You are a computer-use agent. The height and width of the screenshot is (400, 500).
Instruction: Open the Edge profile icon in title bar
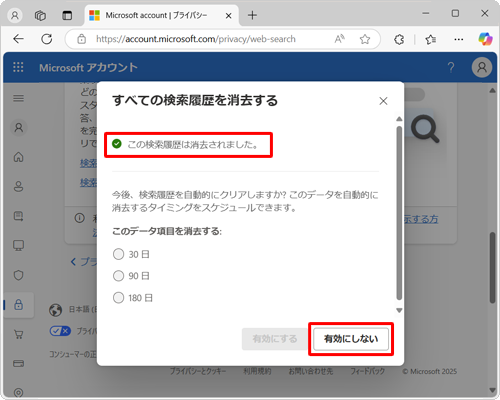15,15
